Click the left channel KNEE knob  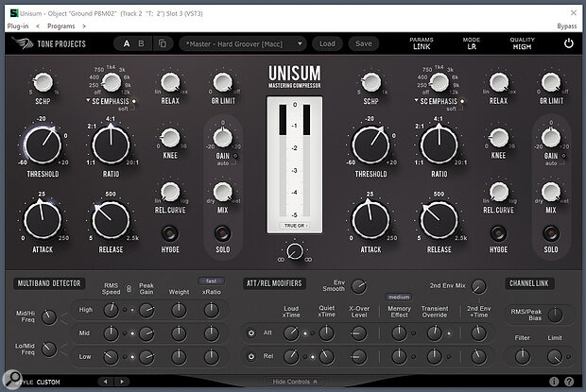(x=170, y=137)
